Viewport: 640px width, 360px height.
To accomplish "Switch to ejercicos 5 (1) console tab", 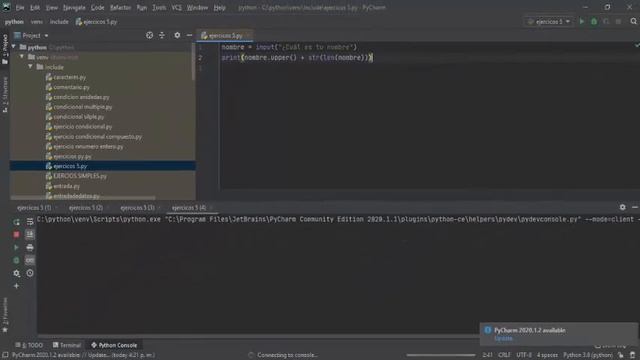I will click(34, 208).
